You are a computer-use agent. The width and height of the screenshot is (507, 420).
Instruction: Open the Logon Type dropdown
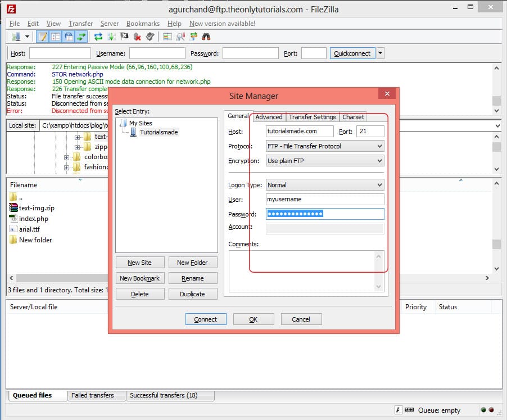tap(325, 185)
